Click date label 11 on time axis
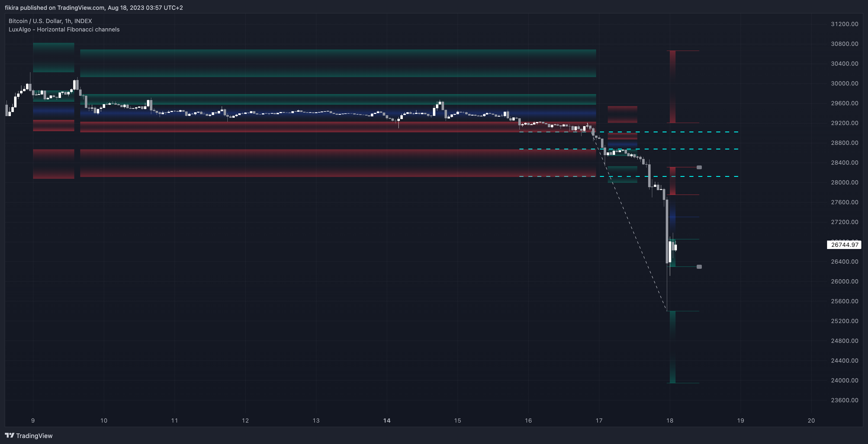868x444 pixels. click(175, 420)
